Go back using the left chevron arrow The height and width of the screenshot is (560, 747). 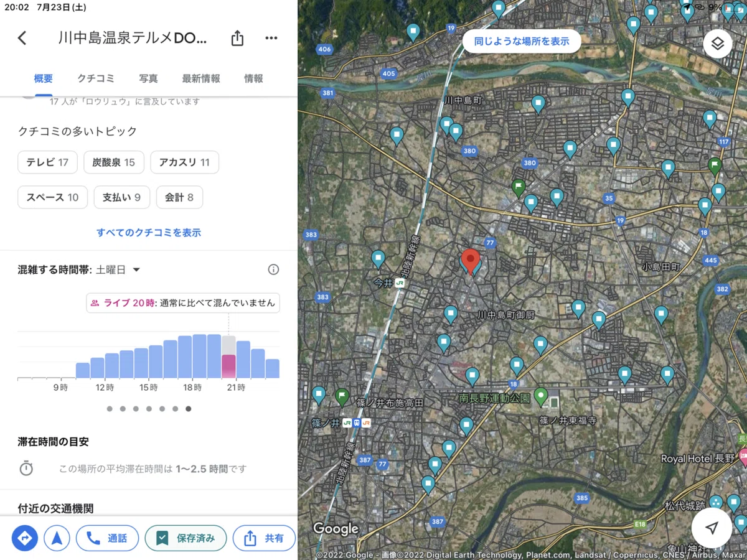(x=22, y=38)
